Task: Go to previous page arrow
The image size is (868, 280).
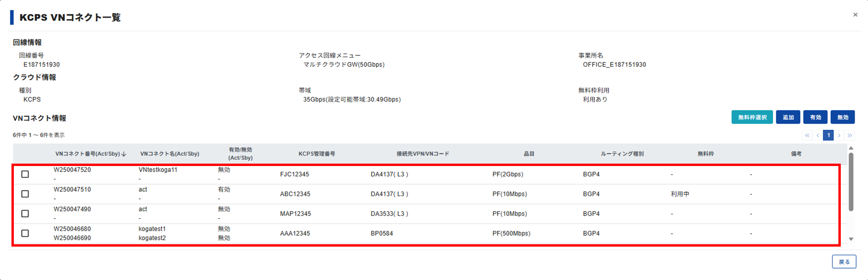Action: point(818,135)
